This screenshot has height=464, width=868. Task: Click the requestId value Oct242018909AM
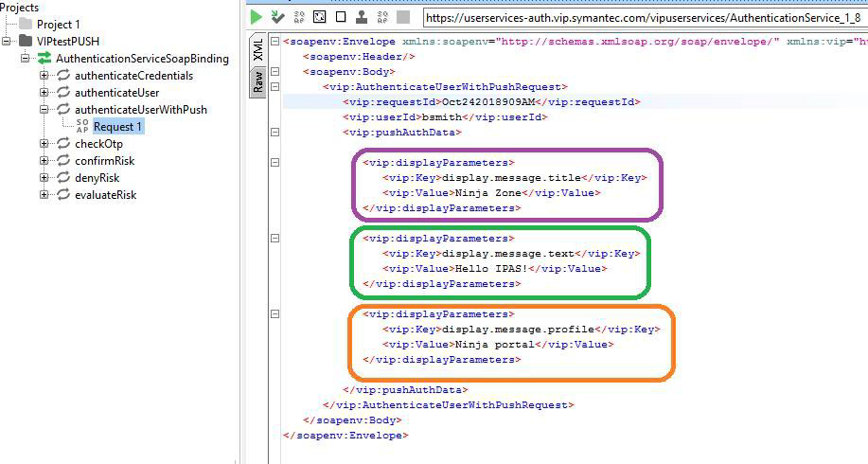tap(488, 102)
